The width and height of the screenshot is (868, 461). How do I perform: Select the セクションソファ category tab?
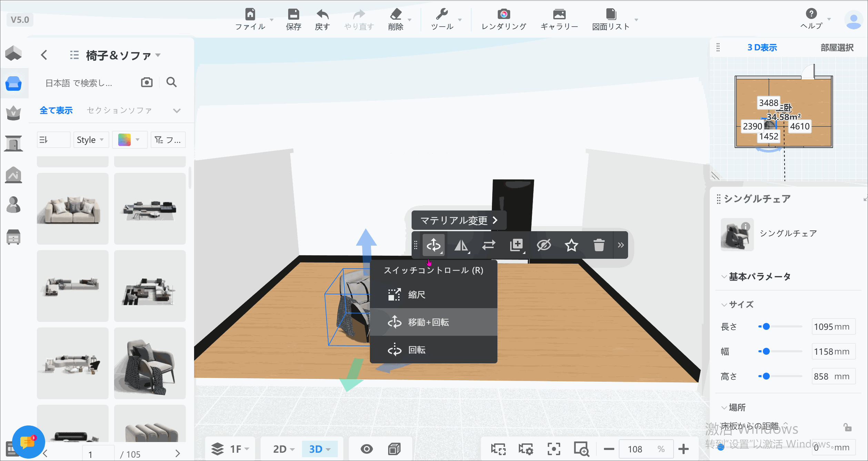(x=119, y=110)
